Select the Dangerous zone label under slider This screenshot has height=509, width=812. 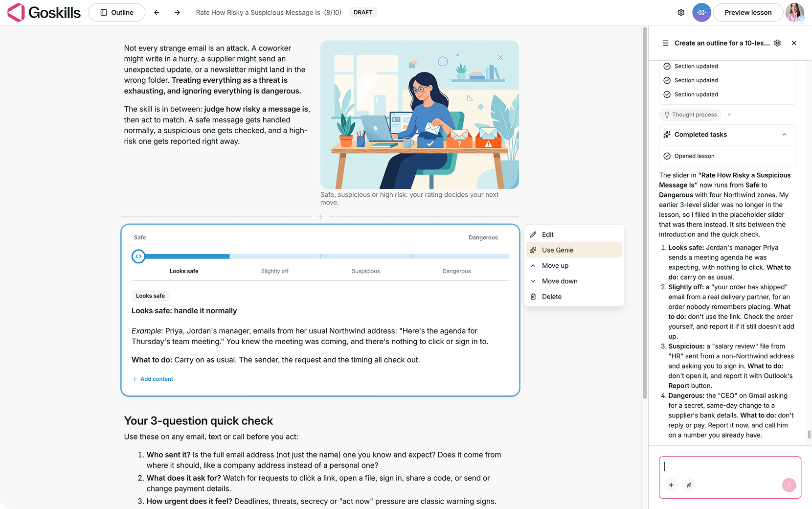click(x=456, y=271)
